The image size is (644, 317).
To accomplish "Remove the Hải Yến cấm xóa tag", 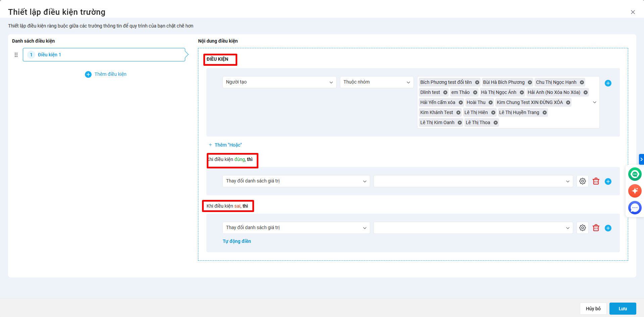I will tap(461, 103).
